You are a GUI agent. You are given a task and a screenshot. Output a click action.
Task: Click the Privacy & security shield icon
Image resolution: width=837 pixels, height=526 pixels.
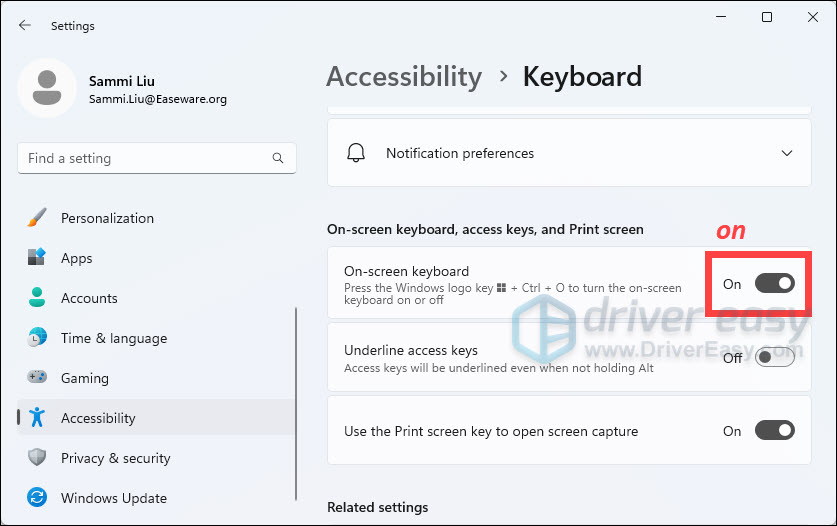37,458
